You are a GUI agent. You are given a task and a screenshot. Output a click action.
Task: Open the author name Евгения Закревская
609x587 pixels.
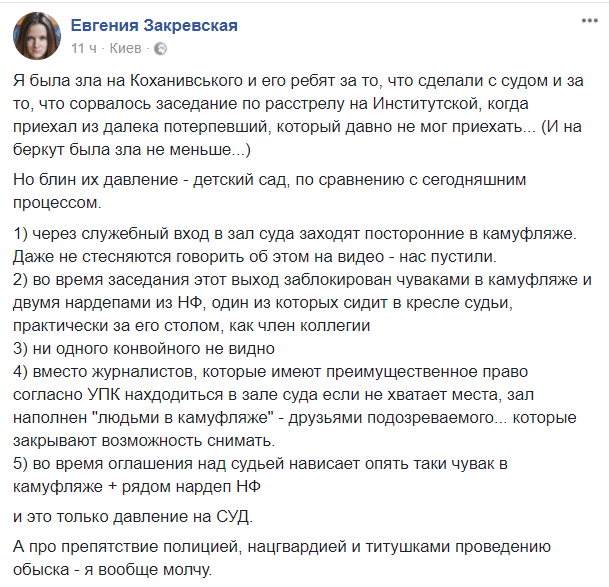[154, 26]
